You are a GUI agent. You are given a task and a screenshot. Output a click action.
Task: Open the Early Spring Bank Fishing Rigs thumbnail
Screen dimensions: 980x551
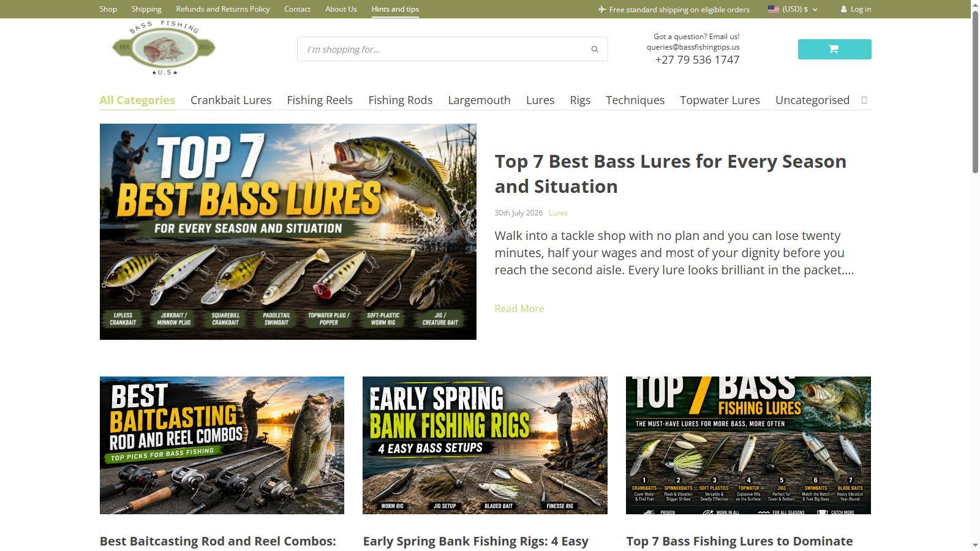[485, 445]
